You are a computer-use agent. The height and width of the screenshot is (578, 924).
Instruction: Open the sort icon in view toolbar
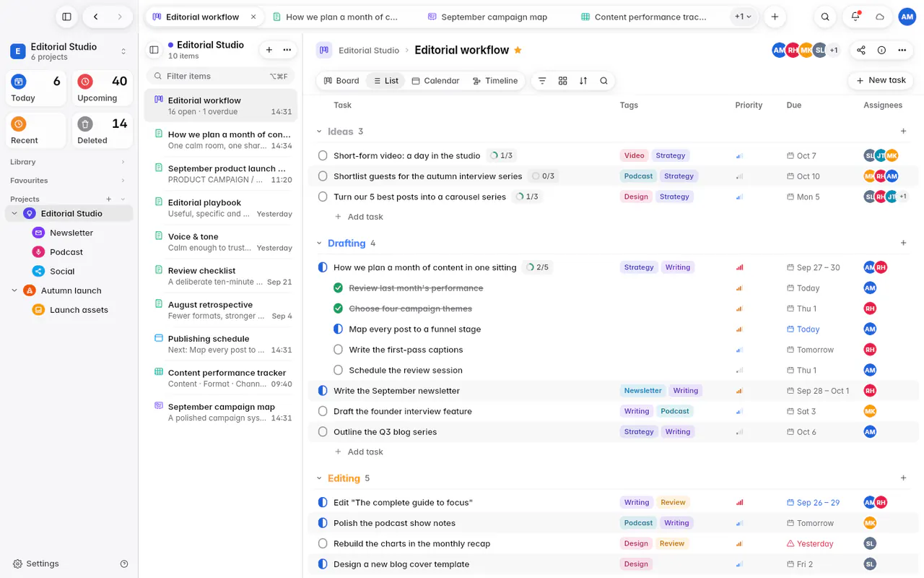[x=583, y=81]
